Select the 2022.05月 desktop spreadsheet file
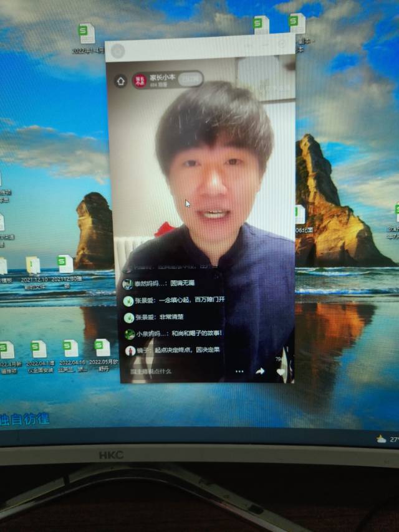The image size is (399, 532). (103, 355)
